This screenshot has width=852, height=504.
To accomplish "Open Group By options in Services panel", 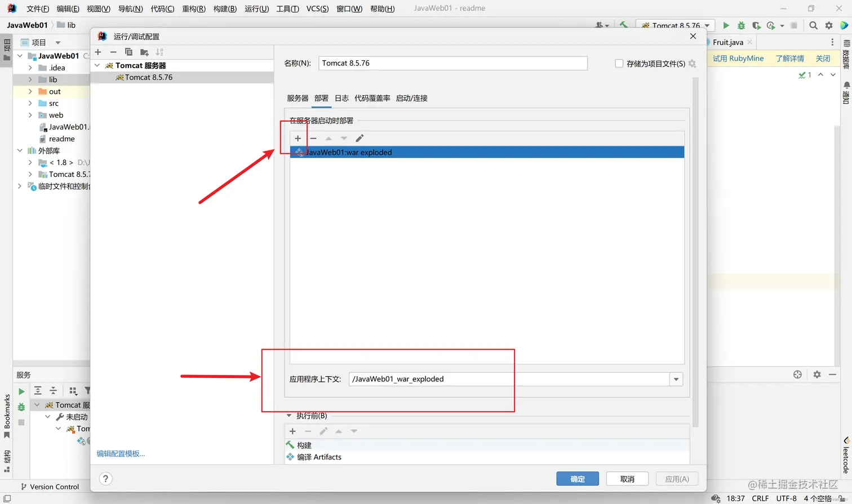I will pyautogui.click(x=73, y=390).
